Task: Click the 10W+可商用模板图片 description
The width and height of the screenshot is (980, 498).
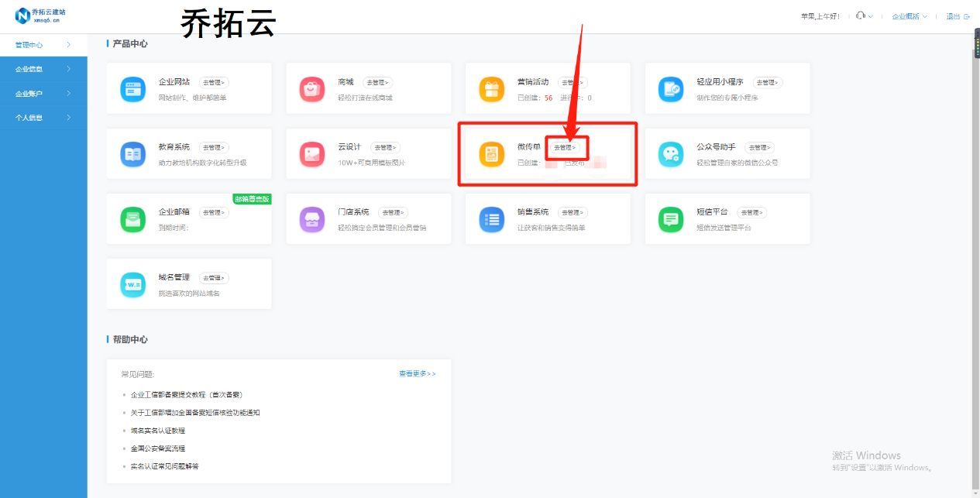Action: point(371,163)
